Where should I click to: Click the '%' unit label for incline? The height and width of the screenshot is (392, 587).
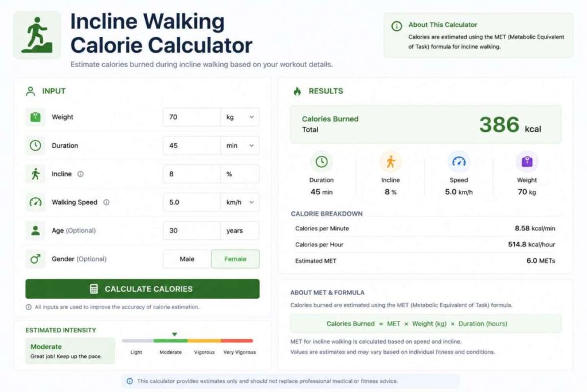pyautogui.click(x=229, y=174)
